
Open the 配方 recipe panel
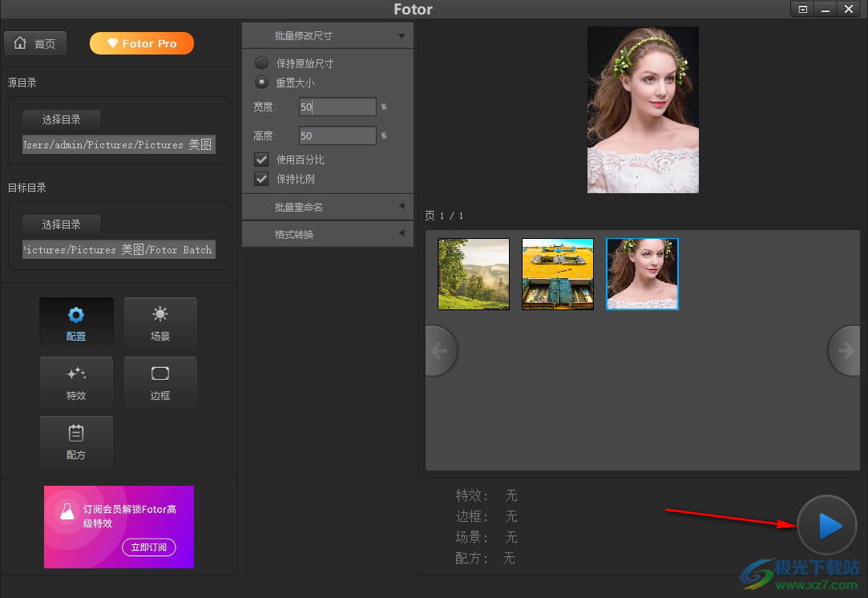pyautogui.click(x=76, y=442)
